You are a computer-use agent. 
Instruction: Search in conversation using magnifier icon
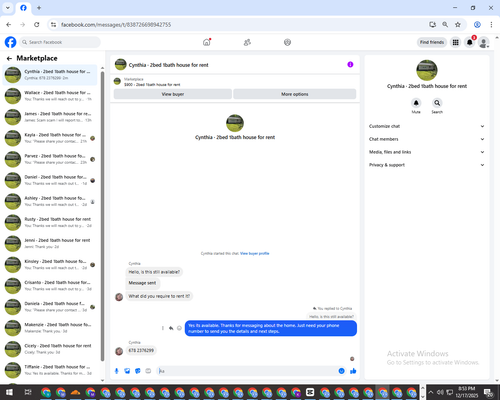pyautogui.click(x=437, y=103)
